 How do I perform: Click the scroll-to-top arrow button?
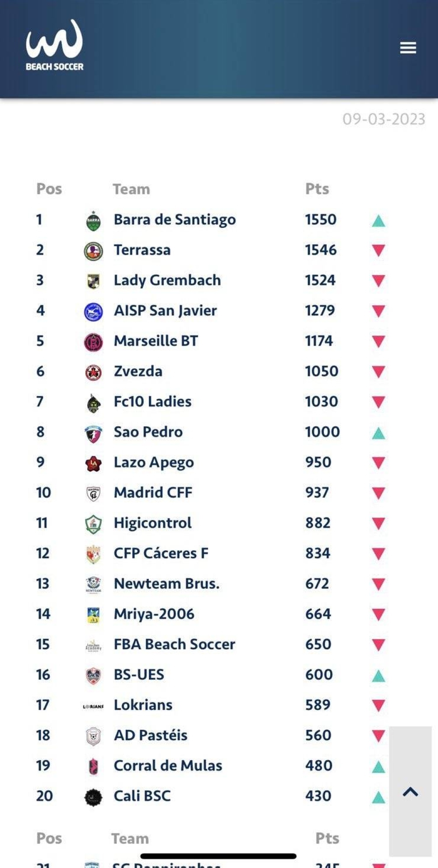pos(410,792)
